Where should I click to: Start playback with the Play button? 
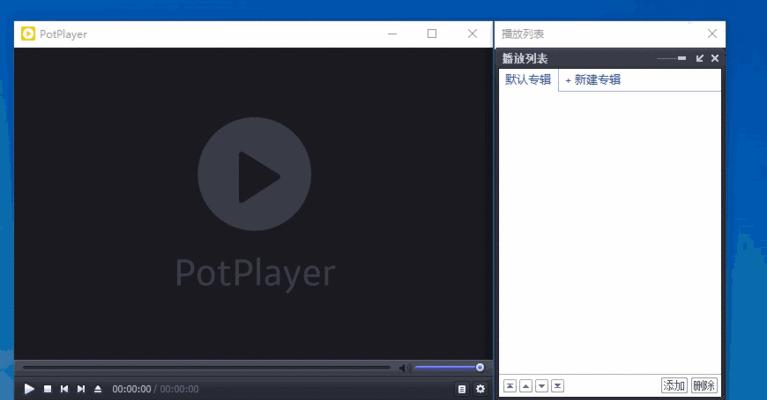pyautogui.click(x=29, y=389)
